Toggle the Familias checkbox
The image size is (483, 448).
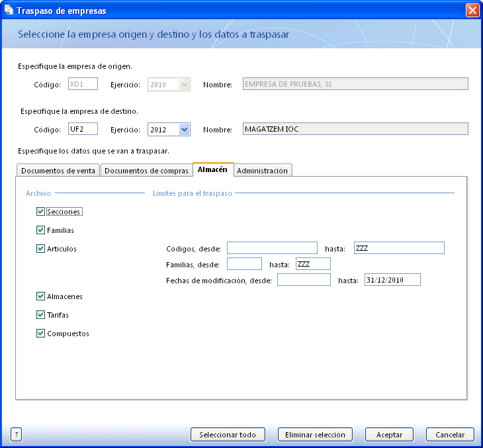point(41,230)
